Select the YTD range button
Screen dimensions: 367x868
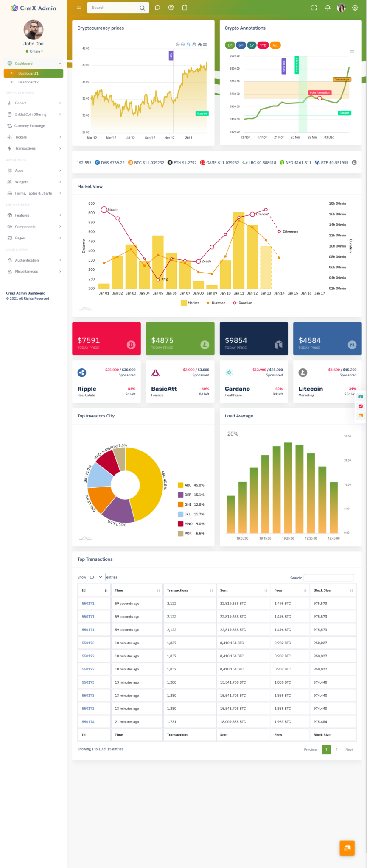263,45
